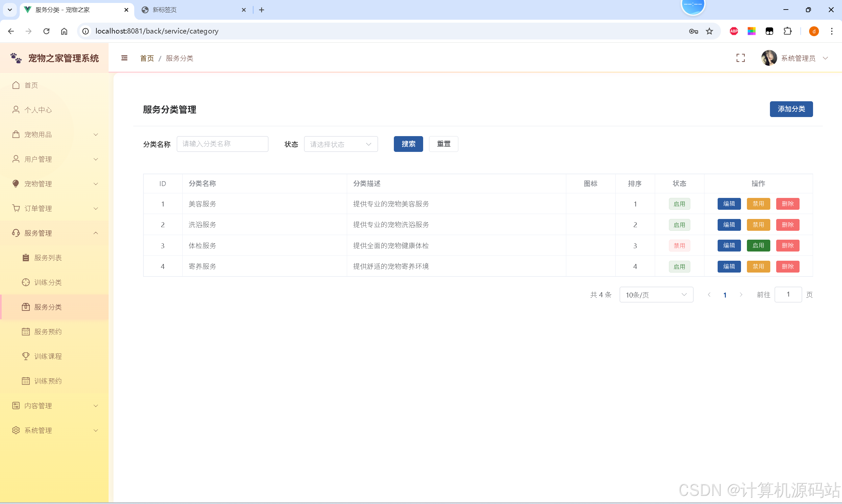Click the paw logo icon

pos(16,58)
